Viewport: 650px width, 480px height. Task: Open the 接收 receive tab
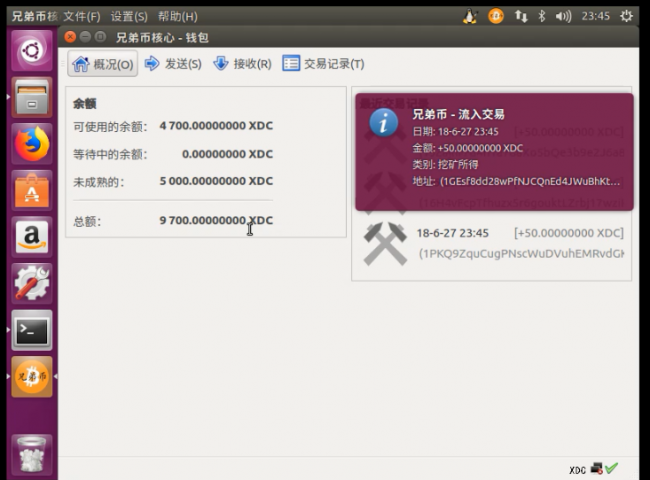[242, 64]
